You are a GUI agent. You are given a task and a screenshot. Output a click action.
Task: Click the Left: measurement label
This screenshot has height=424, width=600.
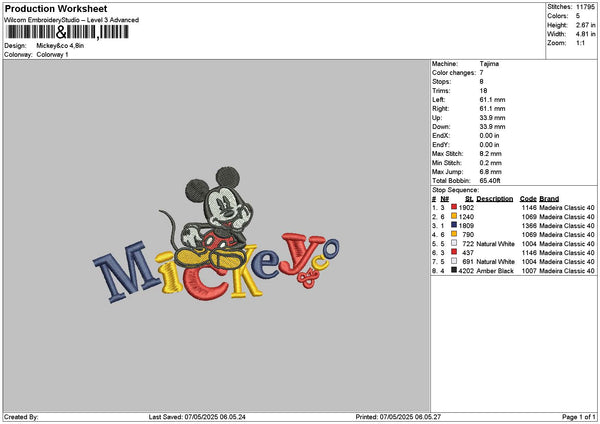click(439, 100)
